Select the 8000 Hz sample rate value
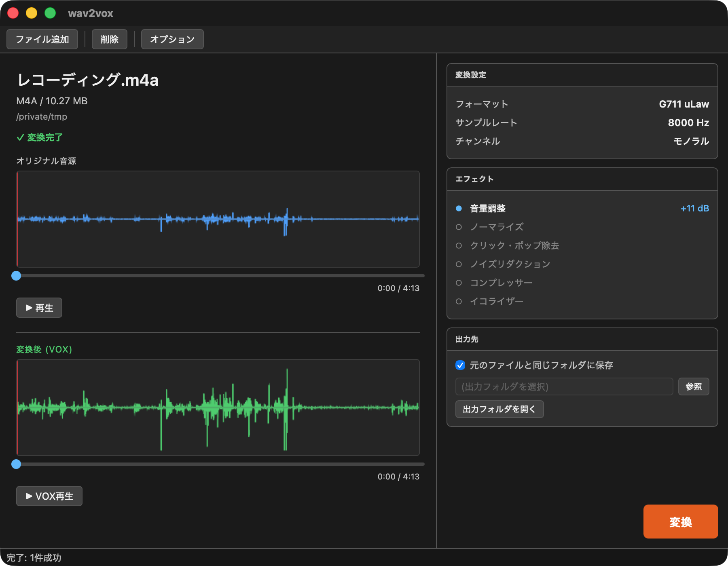This screenshot has width=728, height=566. [x=688, y=122]
